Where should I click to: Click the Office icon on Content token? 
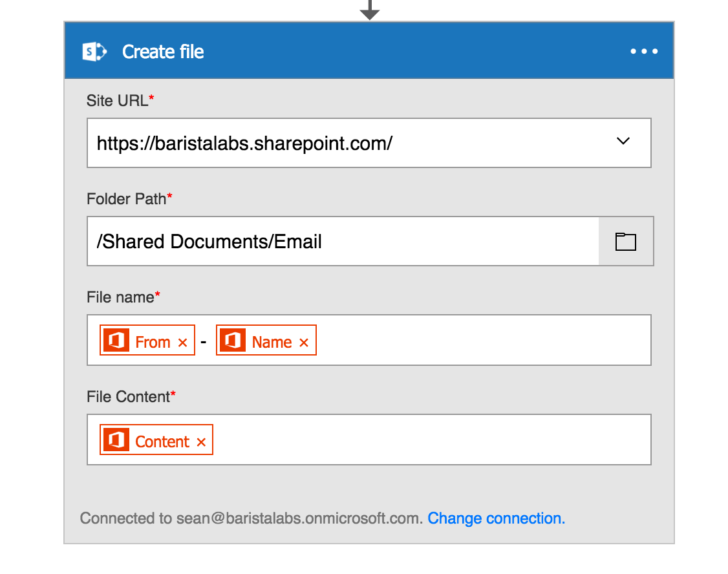coord(116,440)
